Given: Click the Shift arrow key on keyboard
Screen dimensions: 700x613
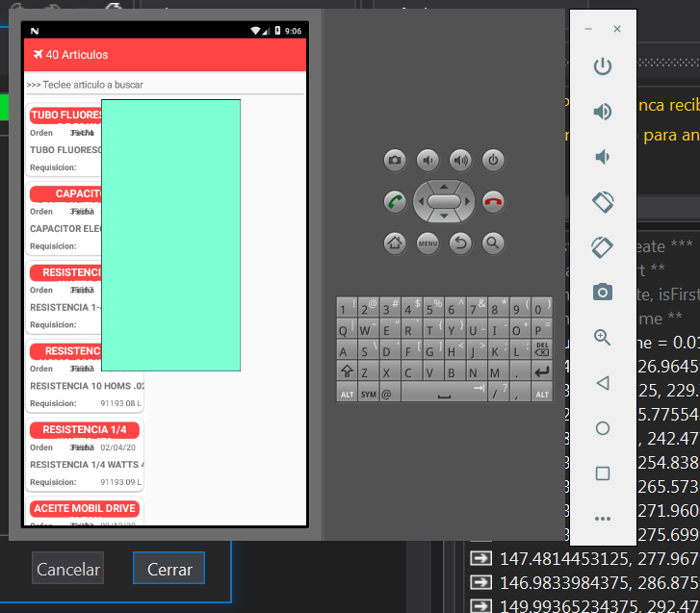Looking at the screenshot, I should 347,371.
